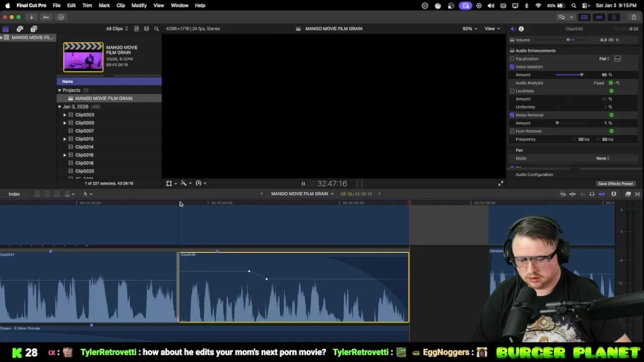The height and width of the screenshot is (362, 644).
Task: Open the Equalization graphic EQ editor icon
Action: tap(617, 59)
